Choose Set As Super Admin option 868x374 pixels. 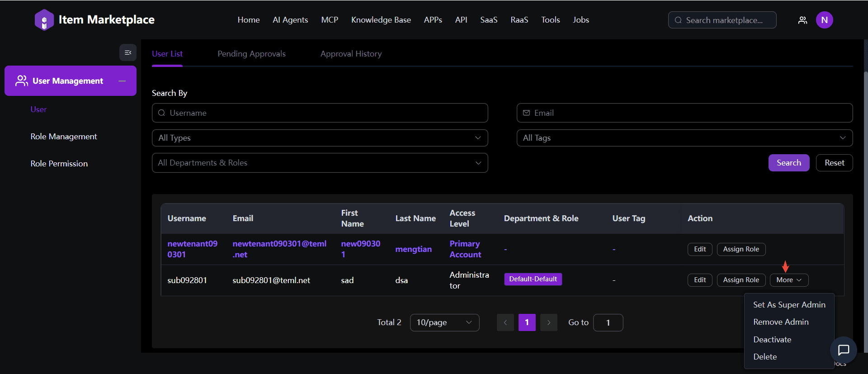pyautogui.click(x=789, y=305)
